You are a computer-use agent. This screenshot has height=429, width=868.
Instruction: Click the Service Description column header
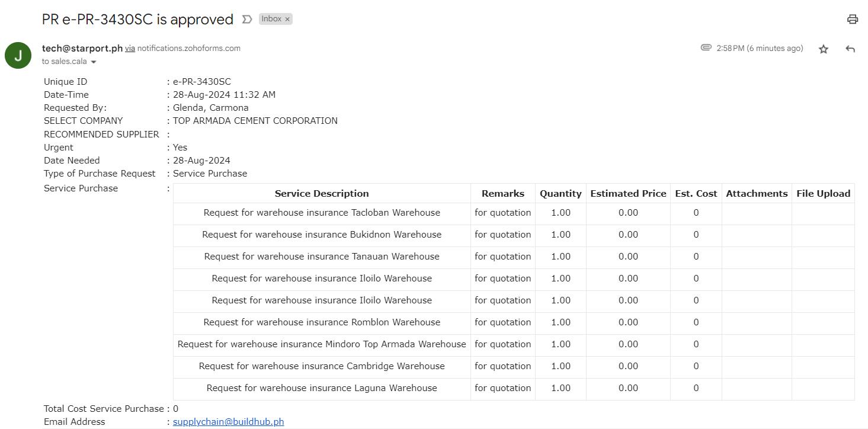(x=321, y=194)
